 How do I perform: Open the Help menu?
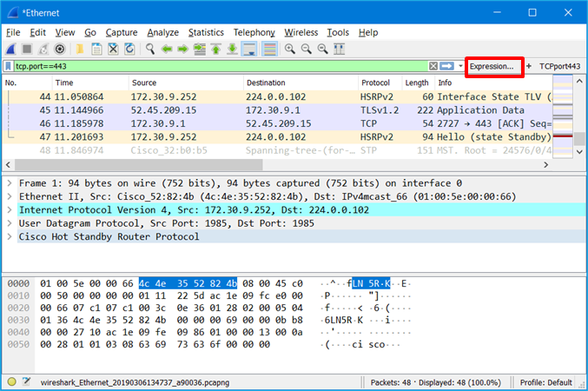point(368,33)
